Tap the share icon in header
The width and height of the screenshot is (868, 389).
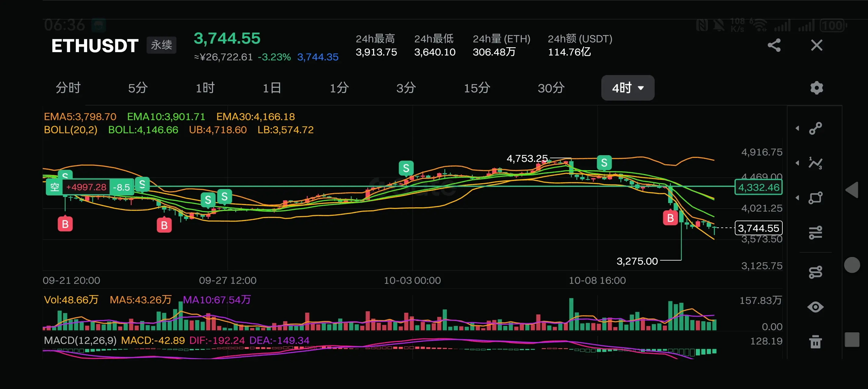(774, 45)
